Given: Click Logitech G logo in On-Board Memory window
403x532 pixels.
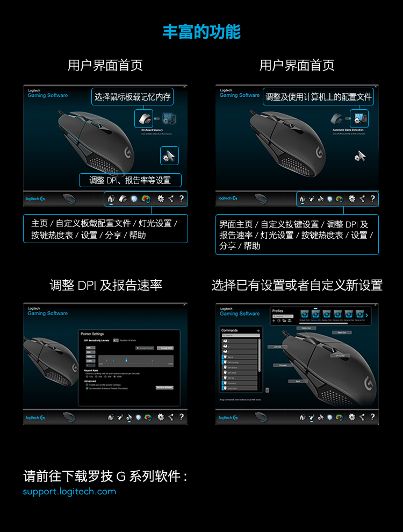Looking at the screenshot, I should click(x=35, y=199).
